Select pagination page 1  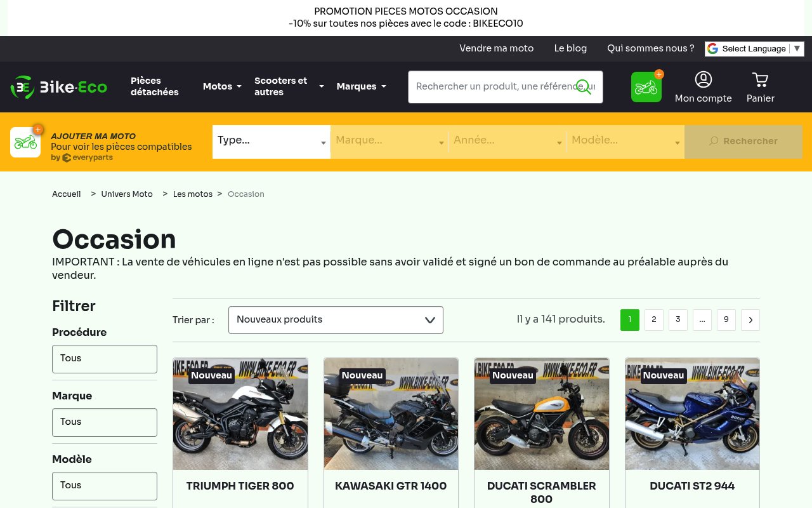click(x=630, y=320)
